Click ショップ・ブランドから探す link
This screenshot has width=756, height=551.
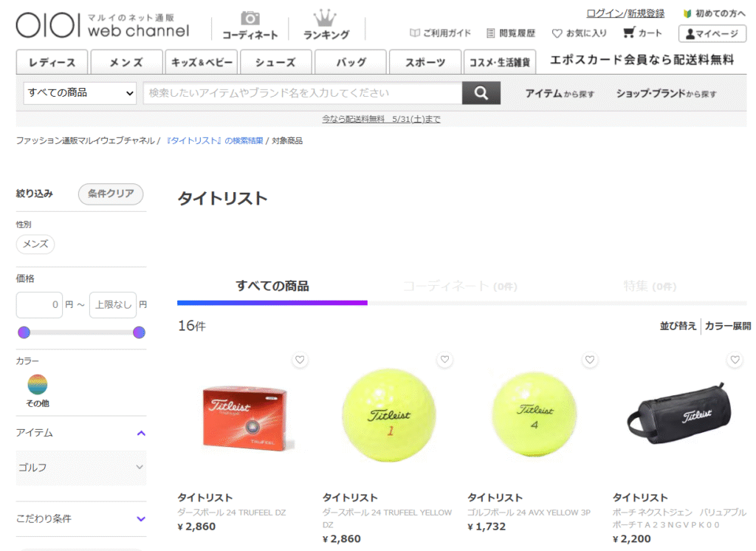pyautogui.click(x=667, y=93)
